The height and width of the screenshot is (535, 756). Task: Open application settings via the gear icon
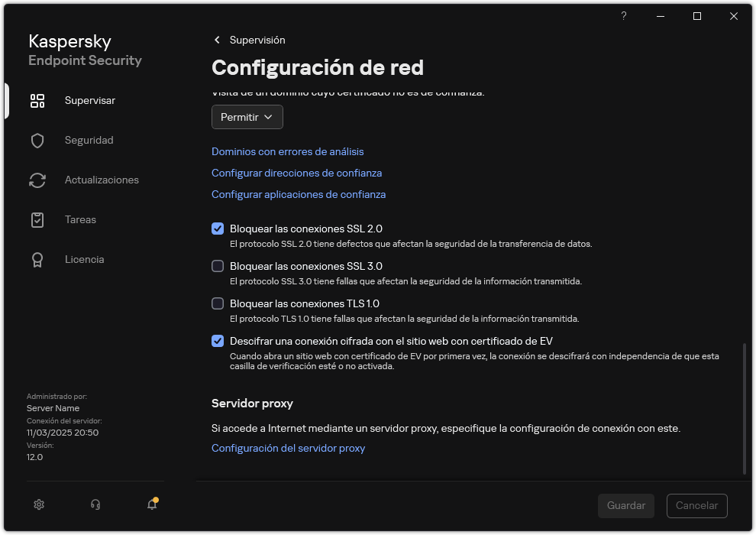pos(38,504)
